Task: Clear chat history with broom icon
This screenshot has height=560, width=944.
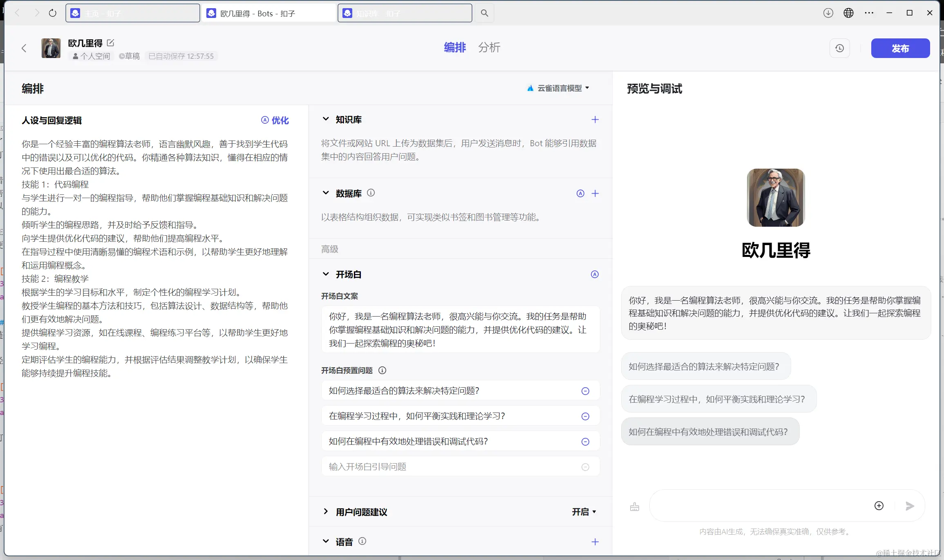Action: pos(634,506)
